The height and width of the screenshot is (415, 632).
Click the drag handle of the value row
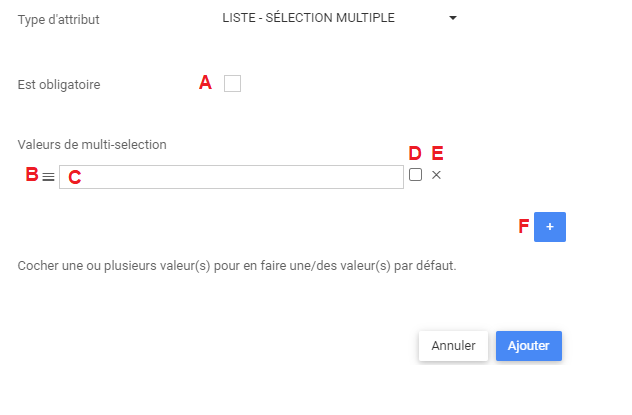(x=48, y=176)
